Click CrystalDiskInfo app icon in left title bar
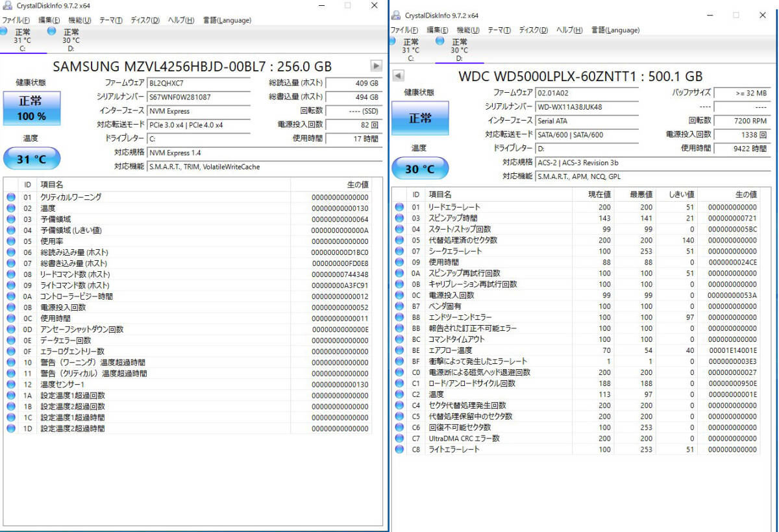Screen dimensions: 779x532 click(7, 6)
